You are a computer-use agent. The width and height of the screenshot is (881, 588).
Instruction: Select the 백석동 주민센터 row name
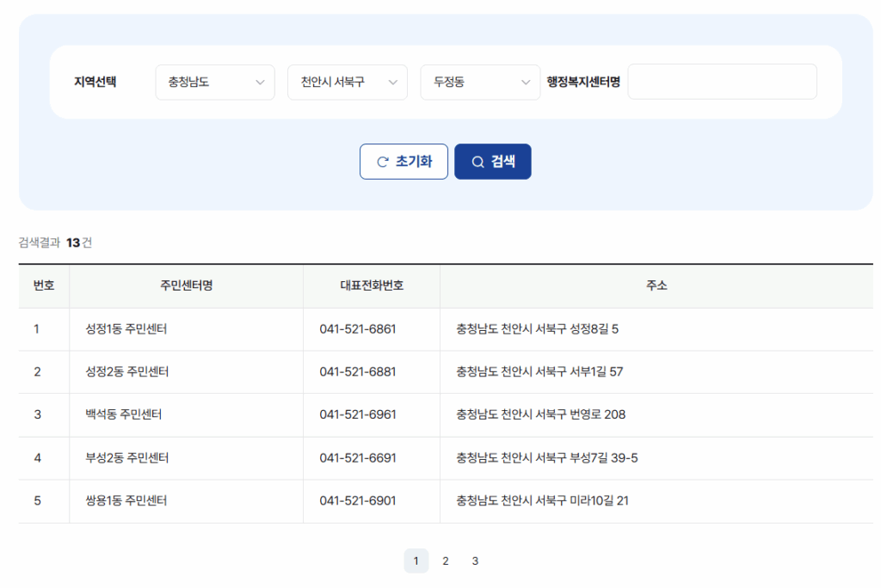pos(124,414)
